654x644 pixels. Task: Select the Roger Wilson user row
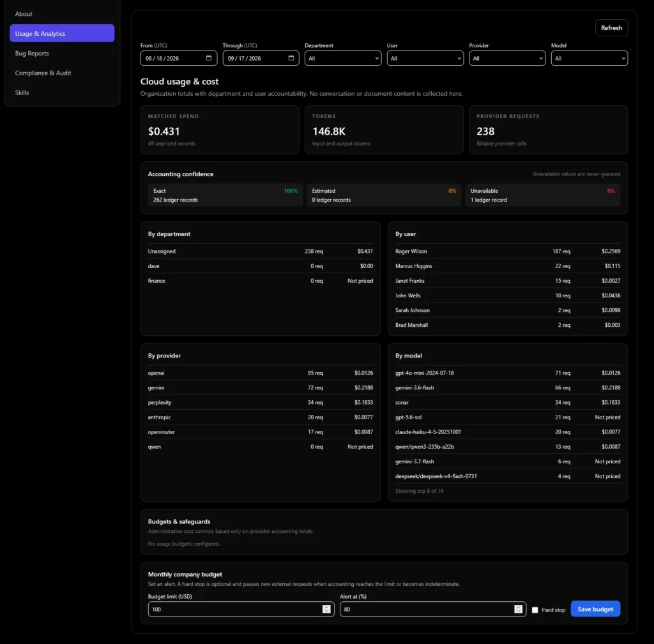coord(508,251)
